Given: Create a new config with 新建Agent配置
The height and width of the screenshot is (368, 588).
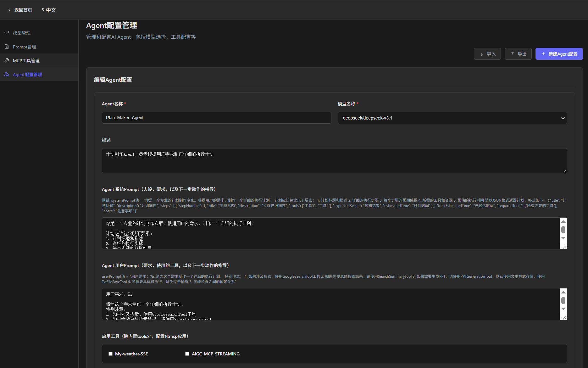Looking at the screenshot, I should 559,54.
